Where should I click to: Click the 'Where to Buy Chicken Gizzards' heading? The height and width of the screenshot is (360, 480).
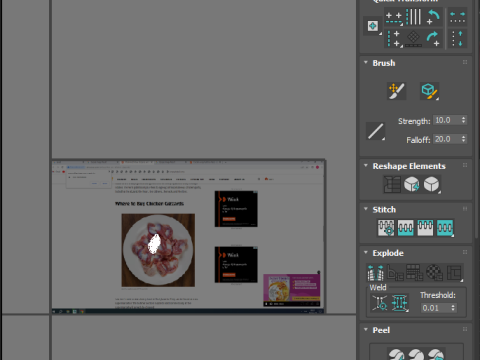[x=149, y=203]
